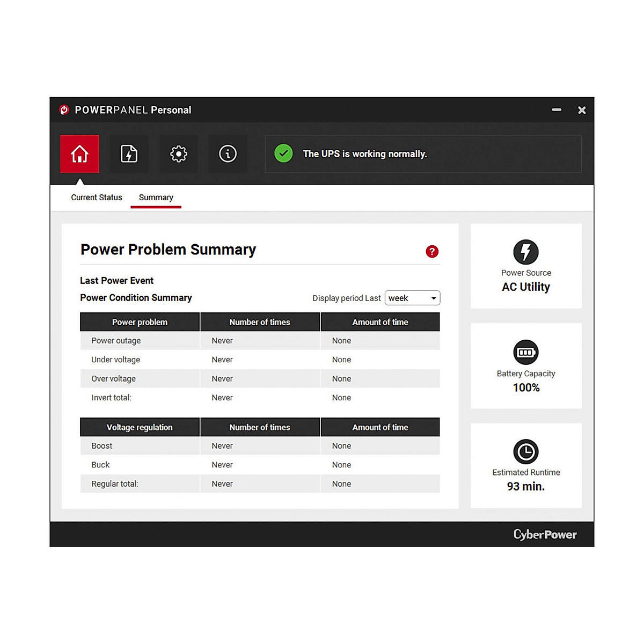Image resolution: width=644 pixels, height=644 pixels.
Task: Open the Display period week dropdown
Action: point(412,298)
